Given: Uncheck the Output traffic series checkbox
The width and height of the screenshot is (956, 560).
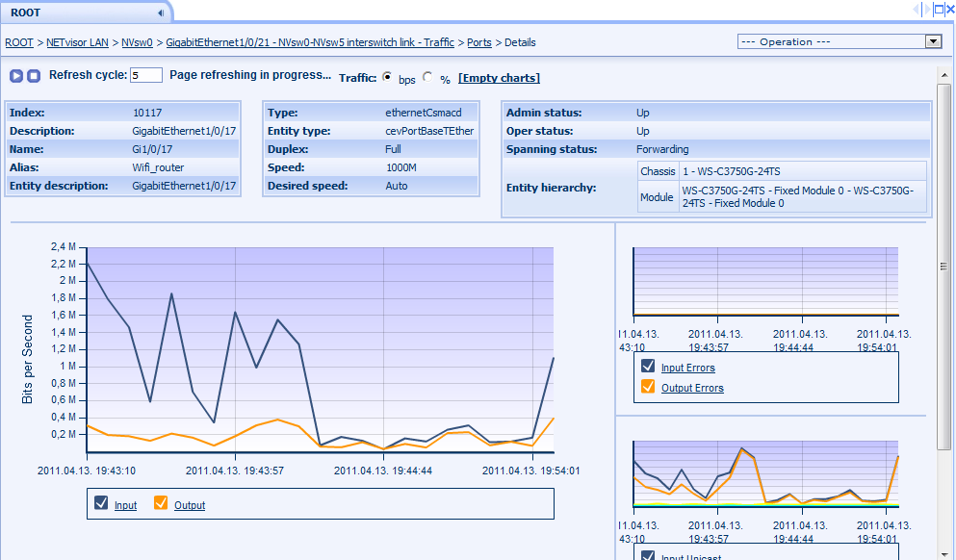Looking at the screenshot, I should click(161, 503).
